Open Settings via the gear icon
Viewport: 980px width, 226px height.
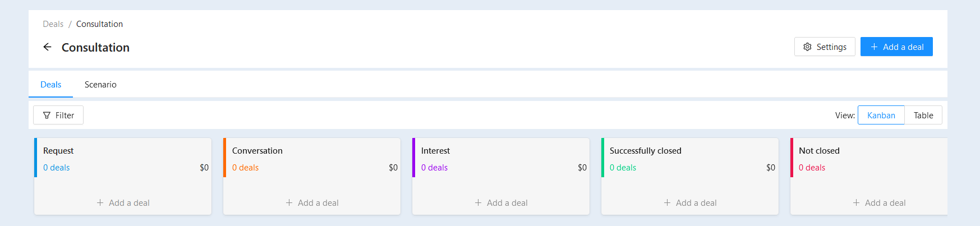point(807,47)
